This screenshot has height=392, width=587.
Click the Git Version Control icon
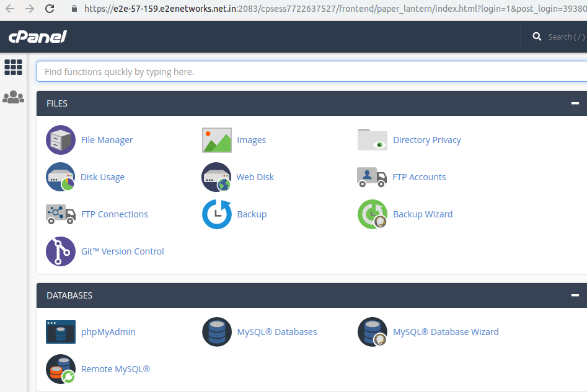click(x=61, y=251)
